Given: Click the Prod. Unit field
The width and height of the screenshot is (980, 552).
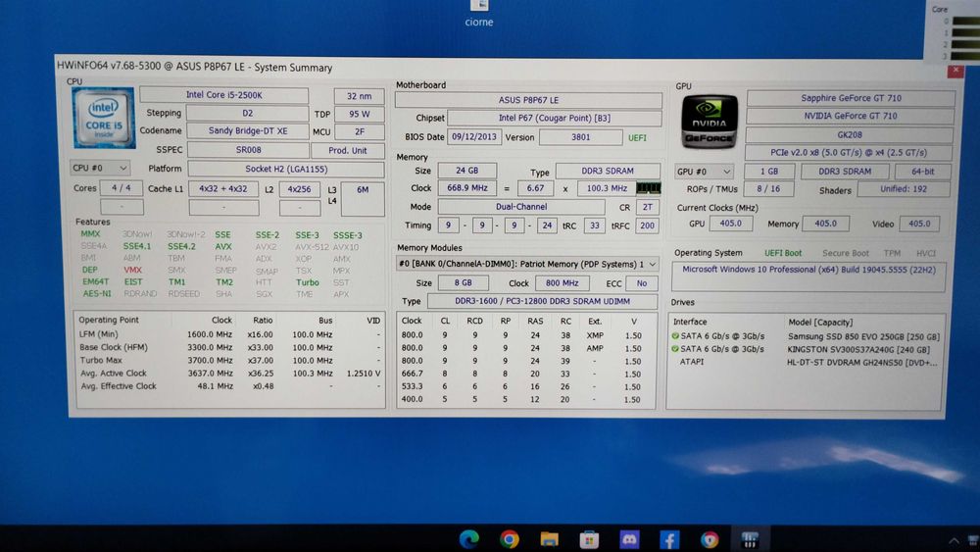Looking at the screenshot, I should pyautogui.click(x=348, y=151).
